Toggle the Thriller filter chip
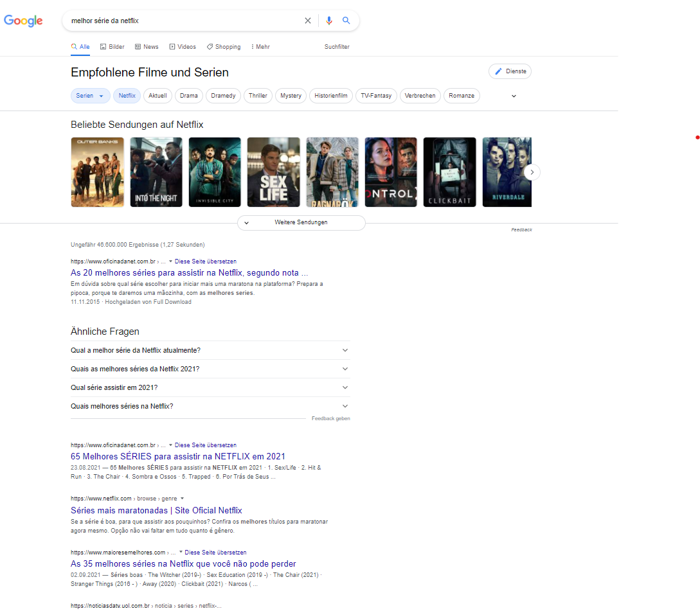This screenshot has width=700, height=611. pyautogui.click(x=258, y=96)
